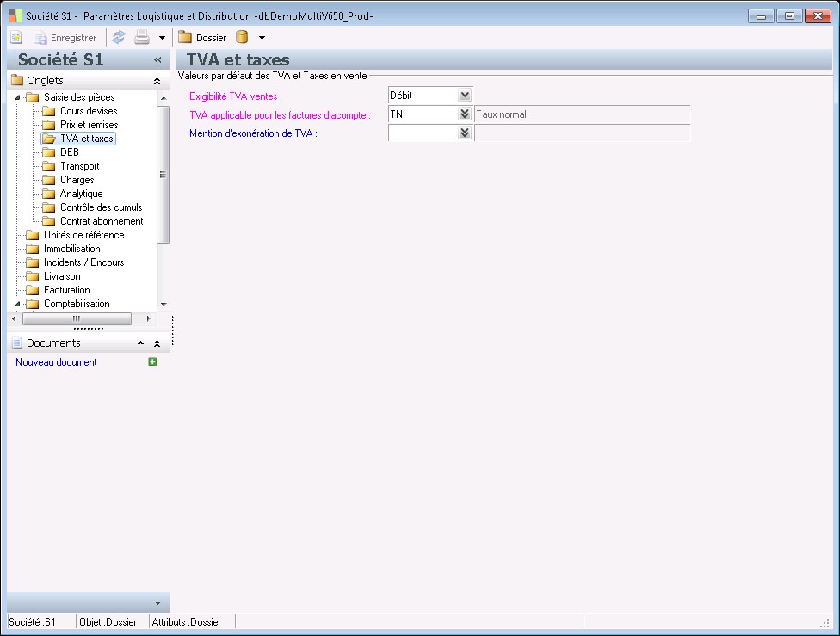Click the Documents section up arrow
Viewport: 840px width, 636px height.
click(140, 343)
